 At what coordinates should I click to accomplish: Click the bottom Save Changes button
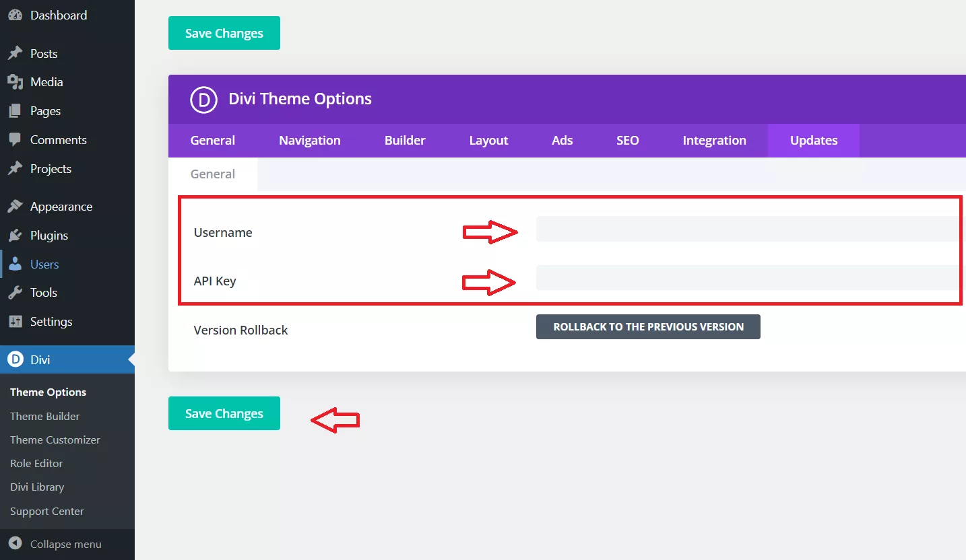(x=224, y=413)
